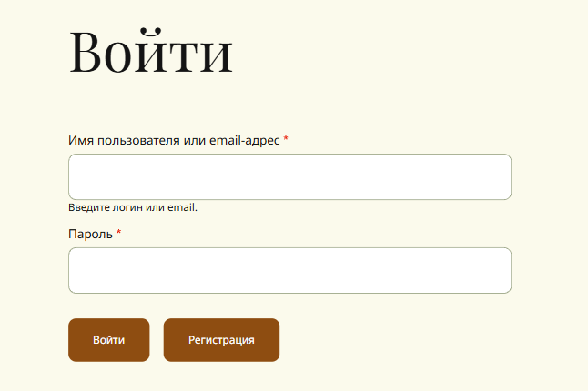Click the red asterisk beside the Пароль label
Screen dimensions: 588x391
(118, 233)
